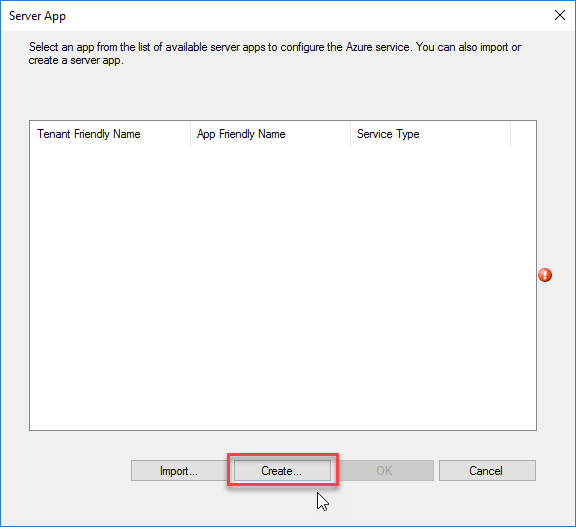Screen dimensions: 576x527
Task: Click blank space left of Import button
Action: pyautogui.click(x=79, y=470)
